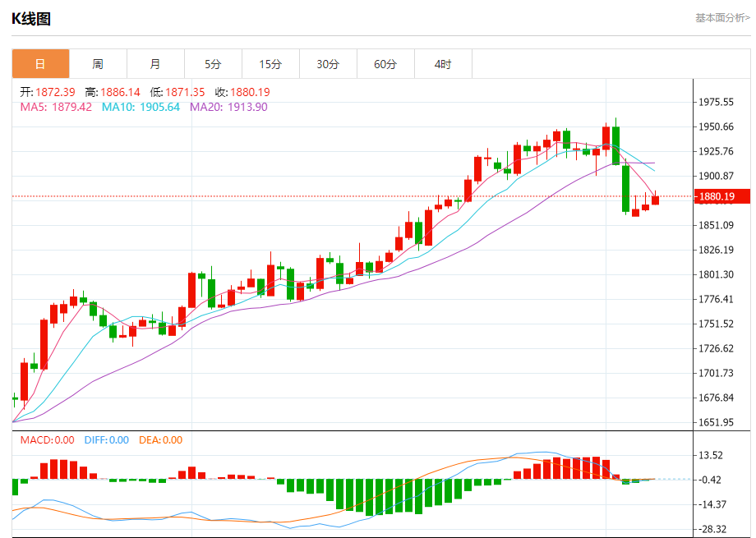
Task: Open the 30分 interval tab
Action: [328, 63]
